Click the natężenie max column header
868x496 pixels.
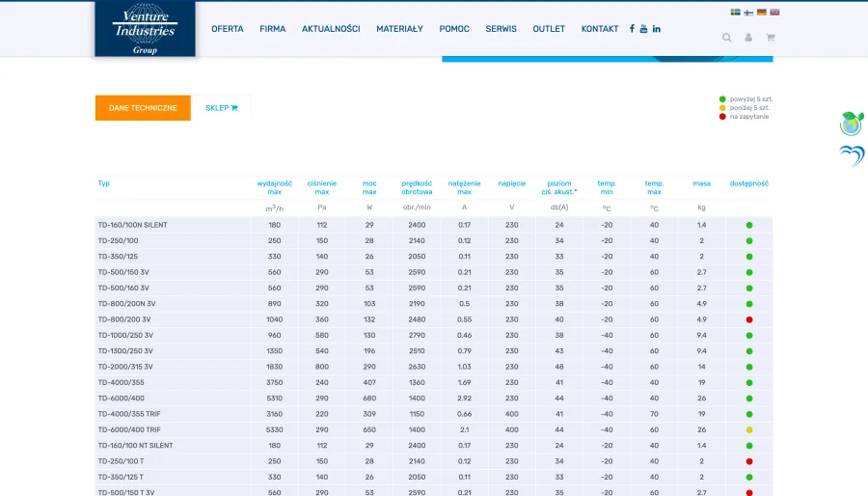point(465,187)
